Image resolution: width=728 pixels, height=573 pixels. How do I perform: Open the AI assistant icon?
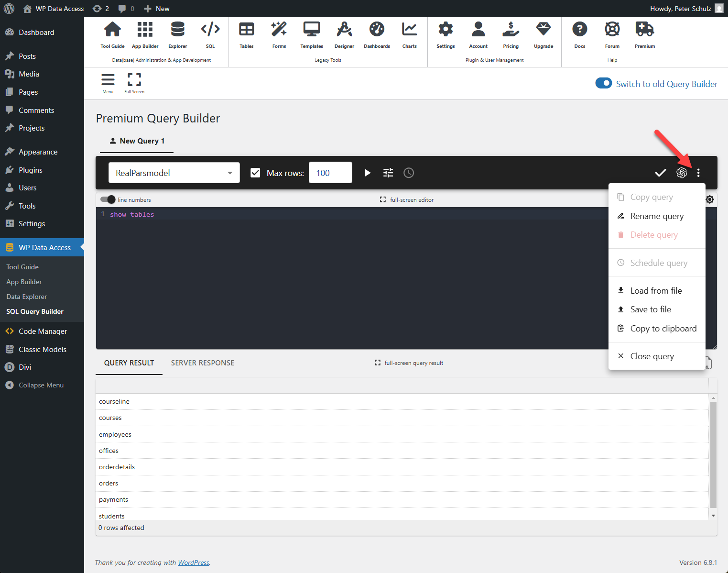point(682,173)
